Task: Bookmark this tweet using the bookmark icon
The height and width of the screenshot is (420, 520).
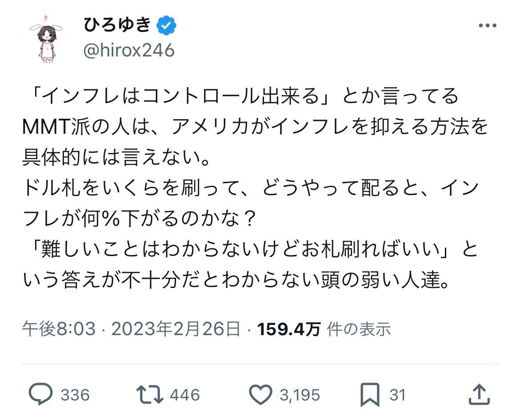Action: point(370,394)
